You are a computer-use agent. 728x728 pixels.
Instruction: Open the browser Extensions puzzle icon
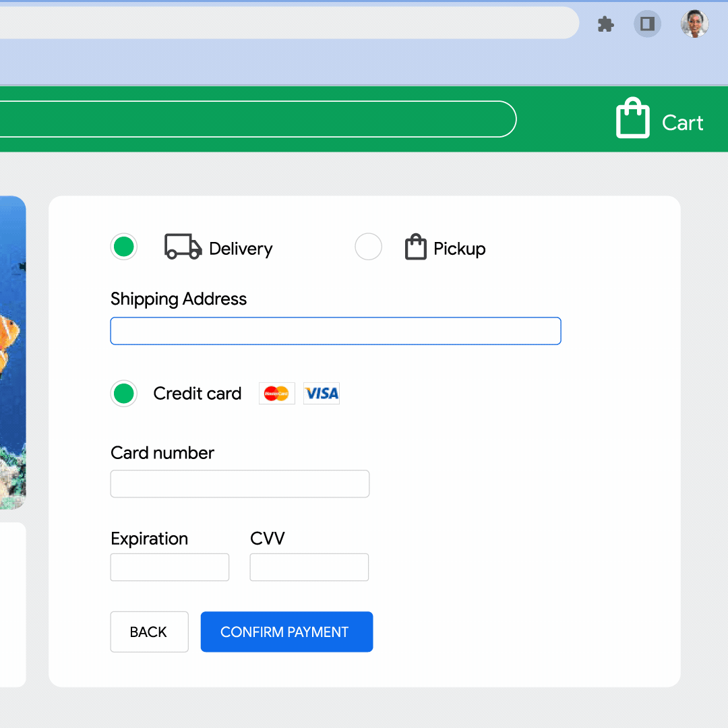click(x=605, y=25)
